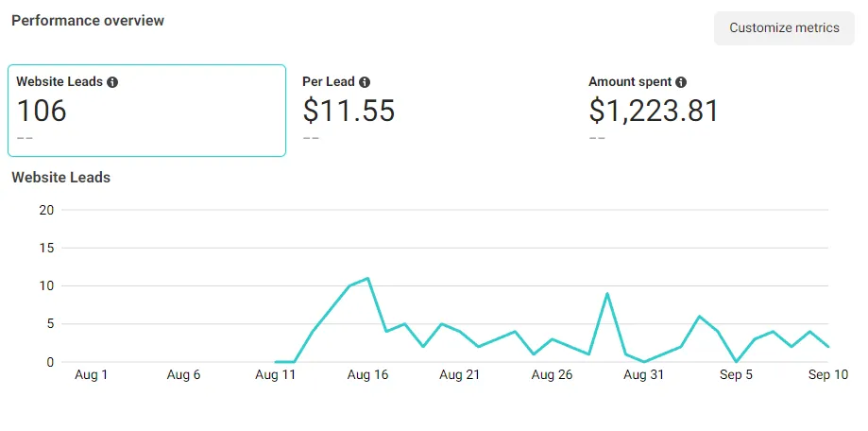Viewport: 868px width, 431px height.
Task: Click the Aug 11 axis label
Action: (275, 375)
